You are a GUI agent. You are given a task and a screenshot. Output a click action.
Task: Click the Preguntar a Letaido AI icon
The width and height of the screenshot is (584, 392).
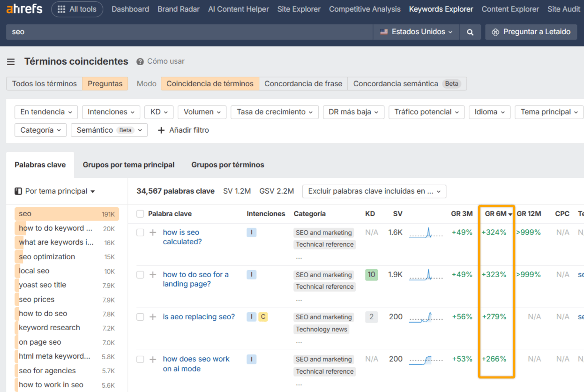[x=495, y=32]
